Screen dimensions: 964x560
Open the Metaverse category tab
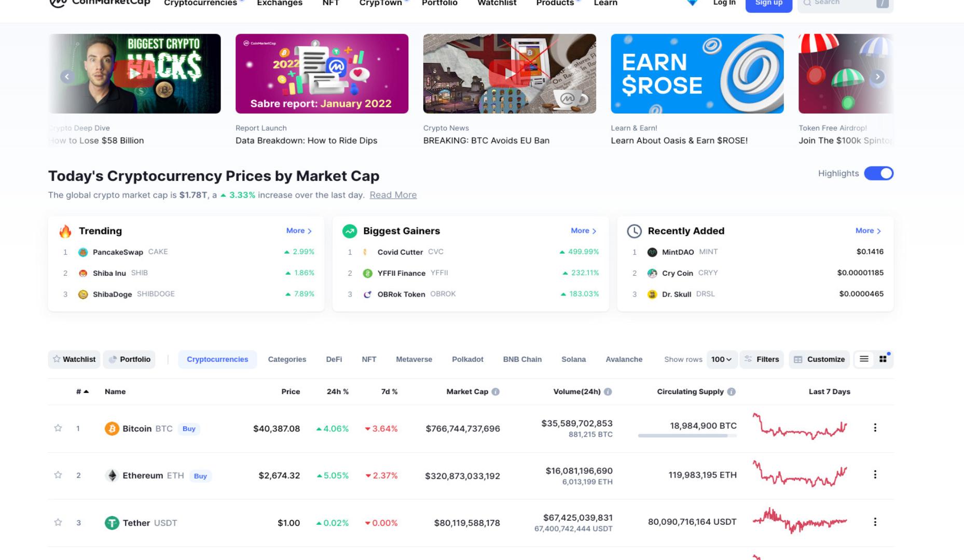coord(414,359)
